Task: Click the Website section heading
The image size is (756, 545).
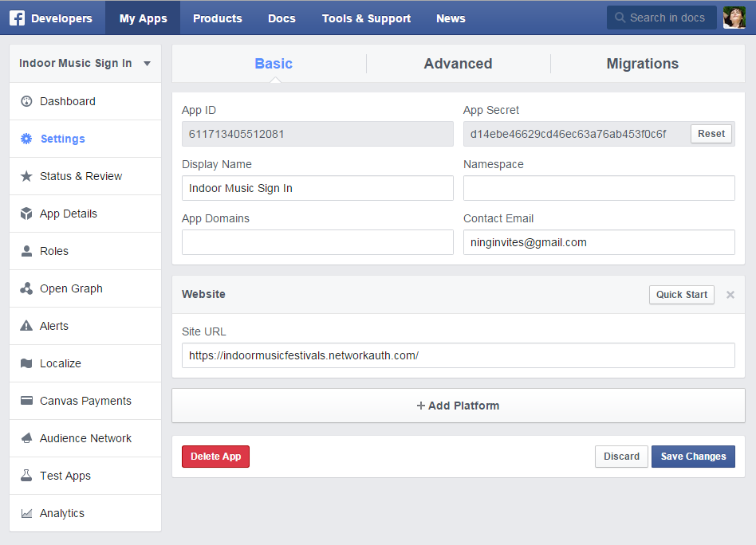Action: tap(203, 294)
